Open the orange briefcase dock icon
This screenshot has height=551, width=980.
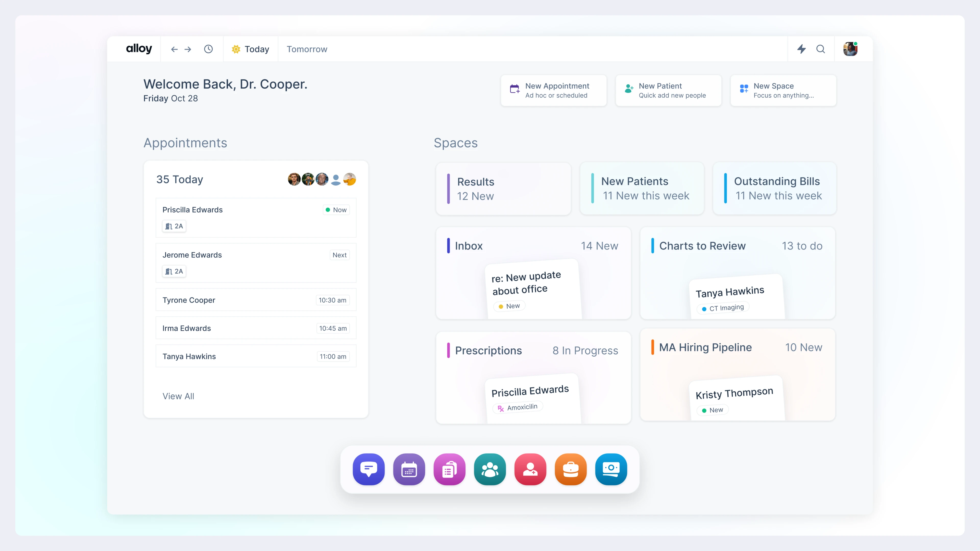[570, 469]
